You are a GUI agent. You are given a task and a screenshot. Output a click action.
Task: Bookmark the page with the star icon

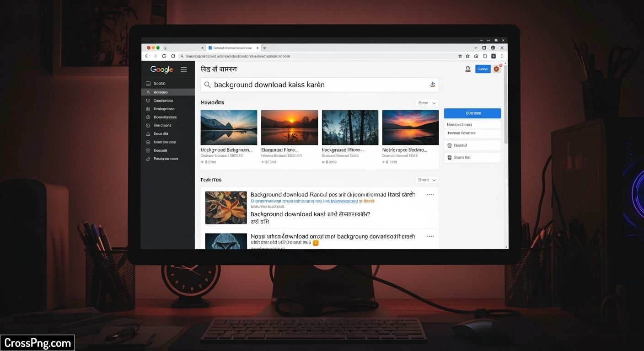(460, 56)
